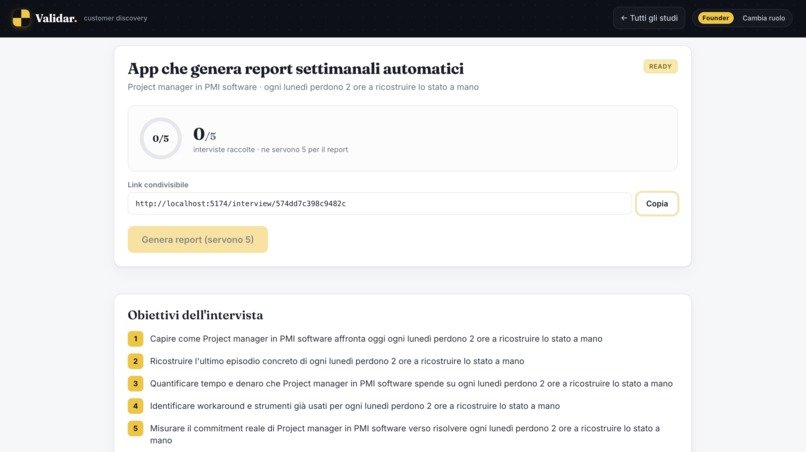The height and width of the screenshot is (452, 806).
Task: Click the Link condivisibile label
Action: pos(158,185)
